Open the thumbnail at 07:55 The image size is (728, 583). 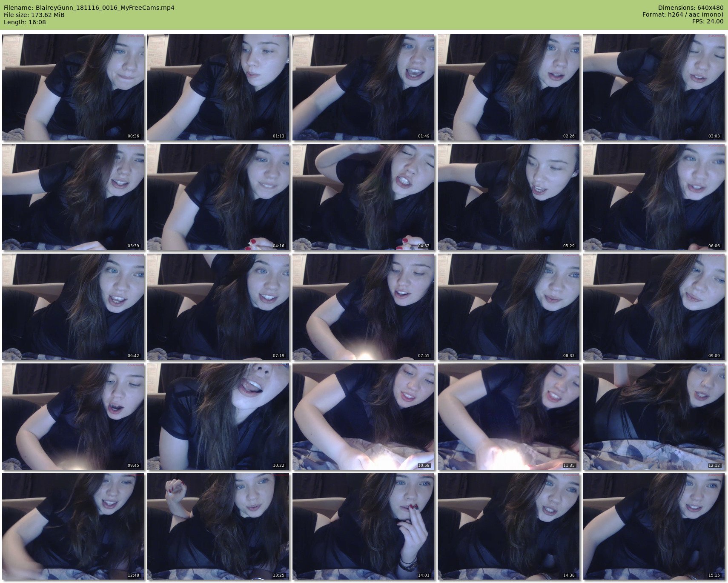tap(364, 307)
